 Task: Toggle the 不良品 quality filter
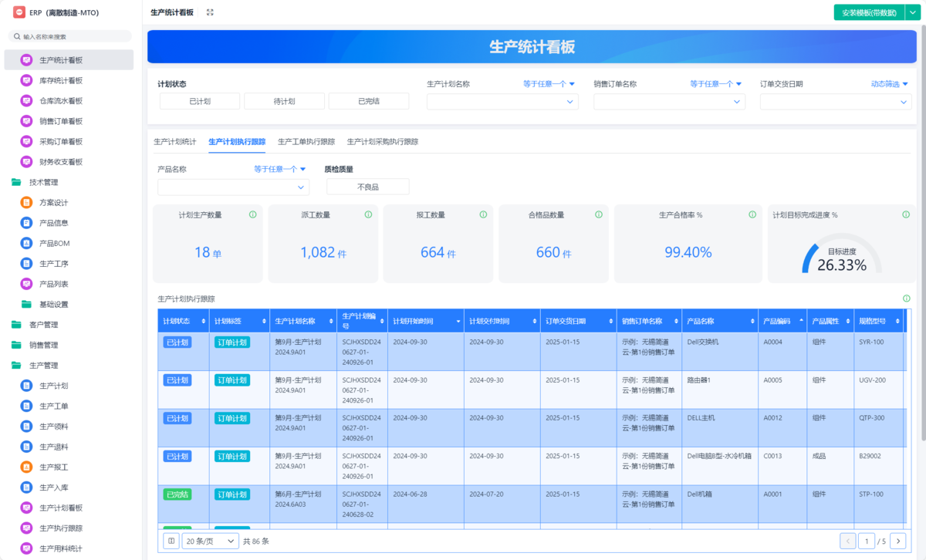tap(367, 187)
